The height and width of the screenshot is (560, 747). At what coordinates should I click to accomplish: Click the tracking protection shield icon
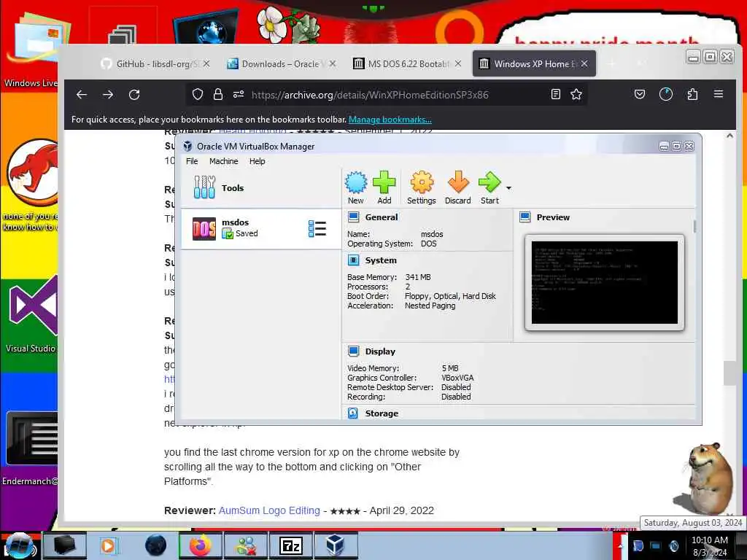click(198, 94)
